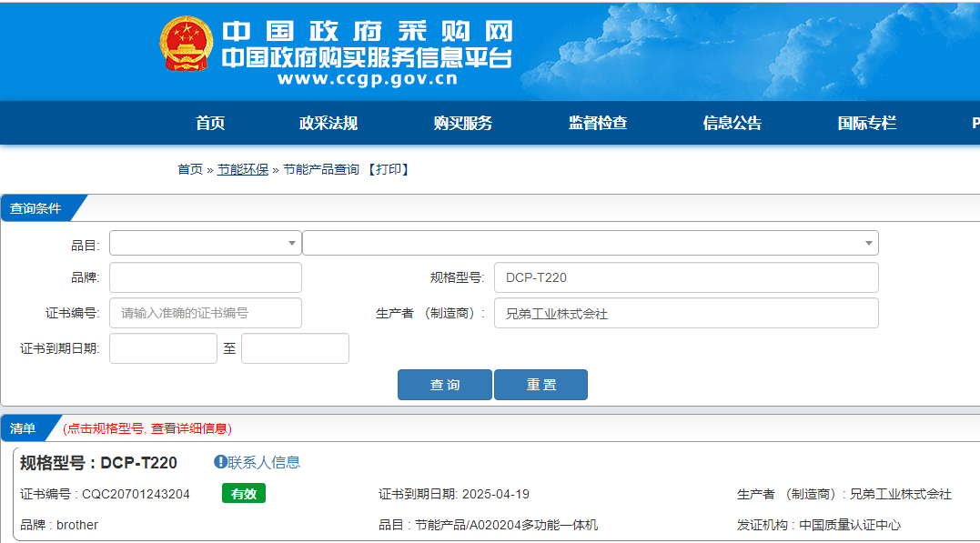Navigate to 信息公告 section

coord(732,124)
